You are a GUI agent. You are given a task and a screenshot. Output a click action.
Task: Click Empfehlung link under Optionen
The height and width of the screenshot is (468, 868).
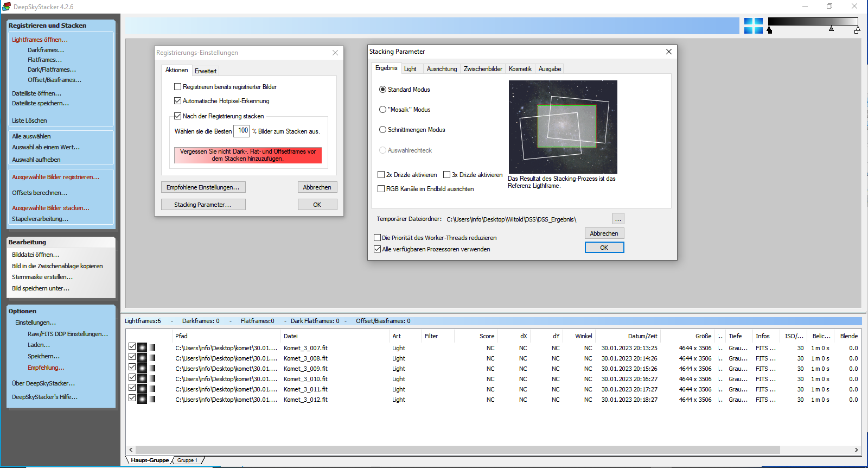point(46,368)
